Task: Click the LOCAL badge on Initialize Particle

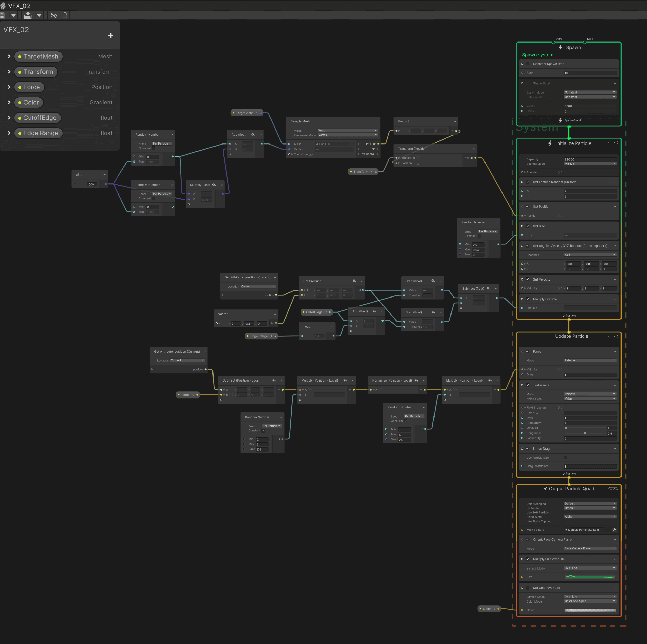Action: pos(613,143)
